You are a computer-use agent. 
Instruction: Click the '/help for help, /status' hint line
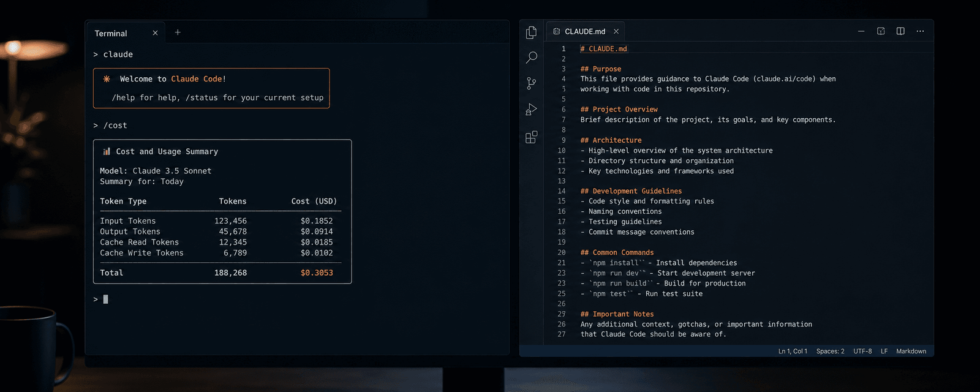(x=217, y=97)
